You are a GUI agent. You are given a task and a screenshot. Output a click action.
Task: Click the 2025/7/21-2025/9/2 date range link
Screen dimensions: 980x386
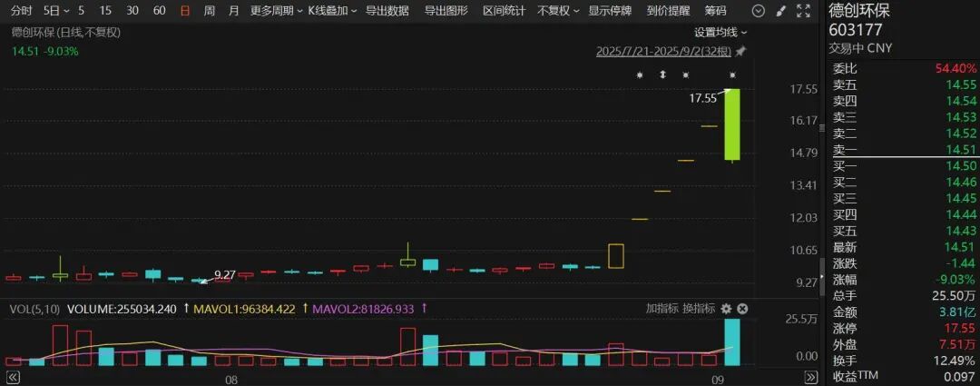click(663, 51)
